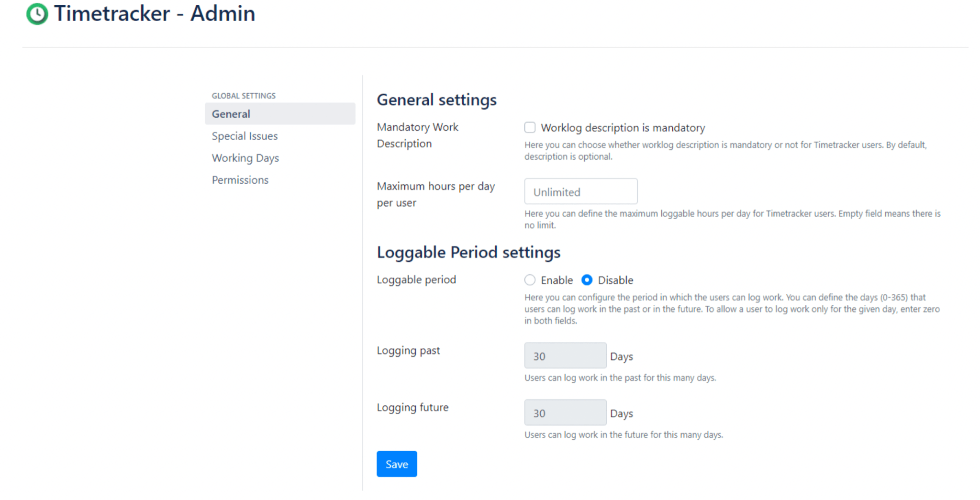Click the Logging past days field

pyautogui.click(x=565, y=356)
